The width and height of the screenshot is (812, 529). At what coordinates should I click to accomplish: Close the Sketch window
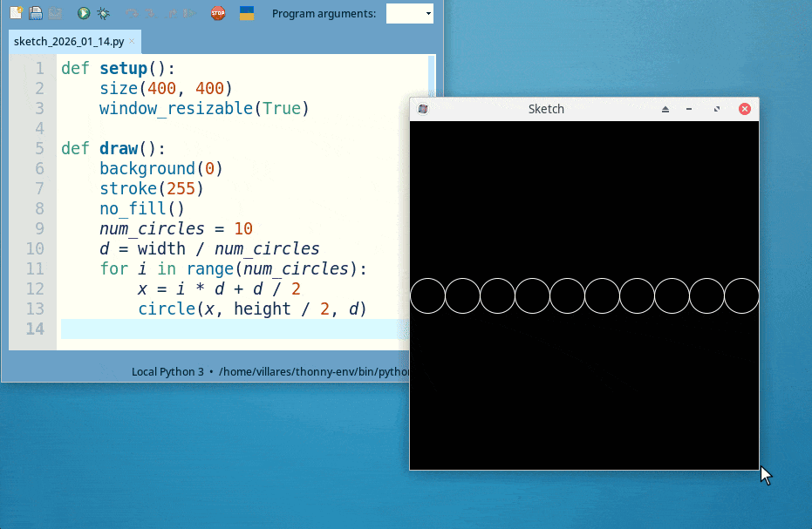(745, 109)
